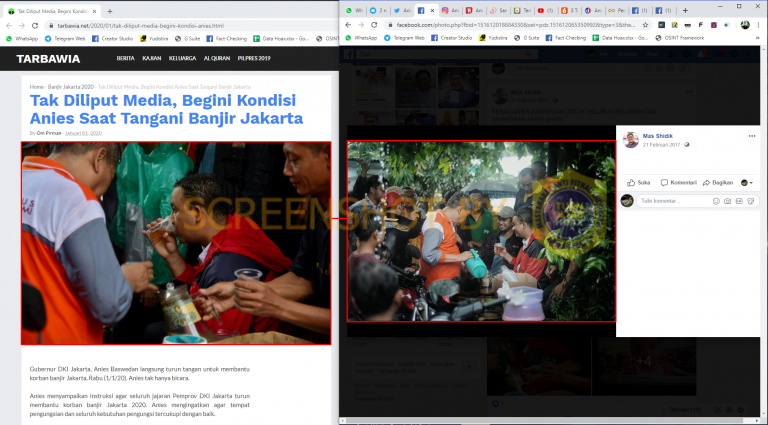The width and height of the screenshot is (768, 425).
Task: Switch to the Twitter tab in right browser
Action: [x=402, y=11]
